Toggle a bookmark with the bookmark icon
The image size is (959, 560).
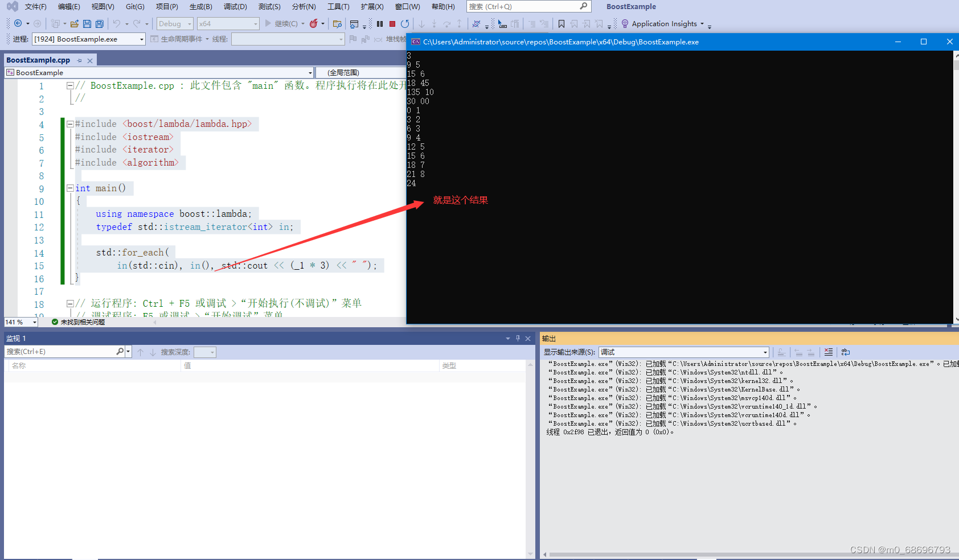562,23
